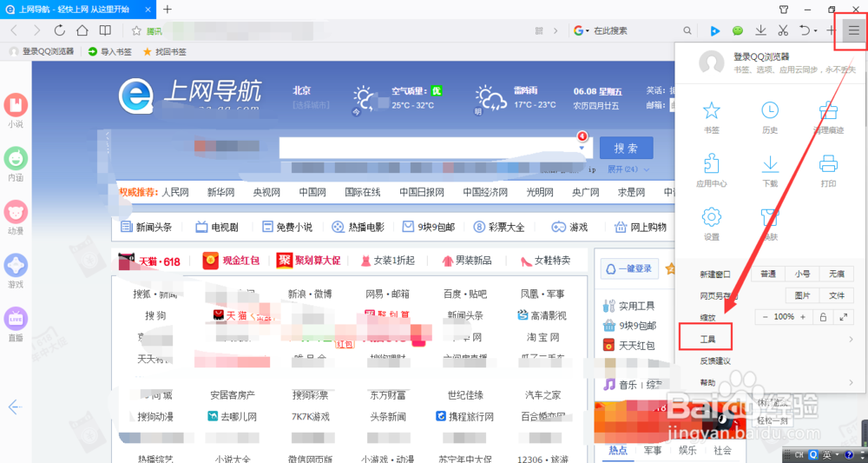Open new 无痕 window

837,274
